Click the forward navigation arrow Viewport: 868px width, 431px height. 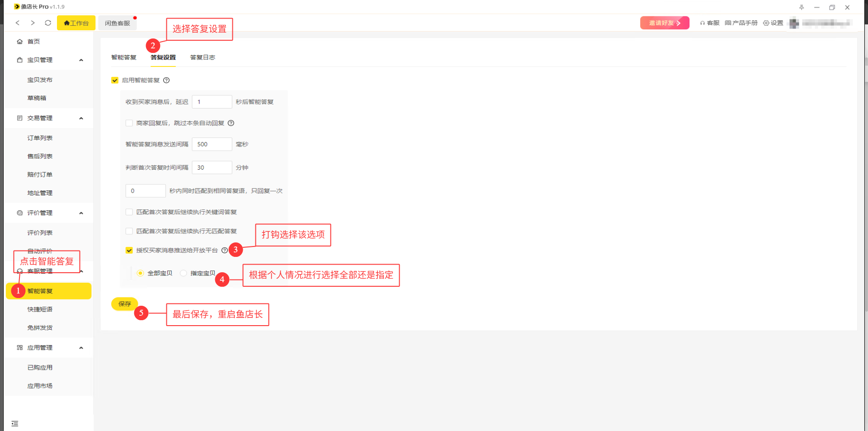click(33, 23)
